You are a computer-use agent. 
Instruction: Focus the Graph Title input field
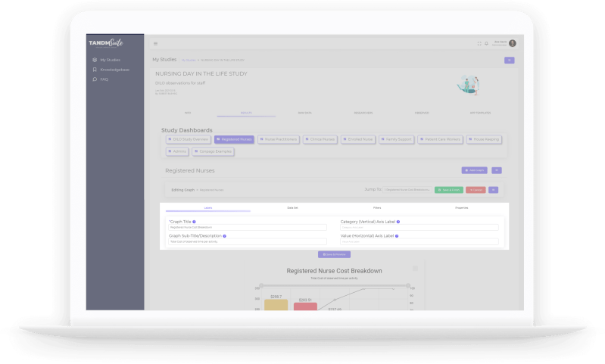tap(248, 228)
